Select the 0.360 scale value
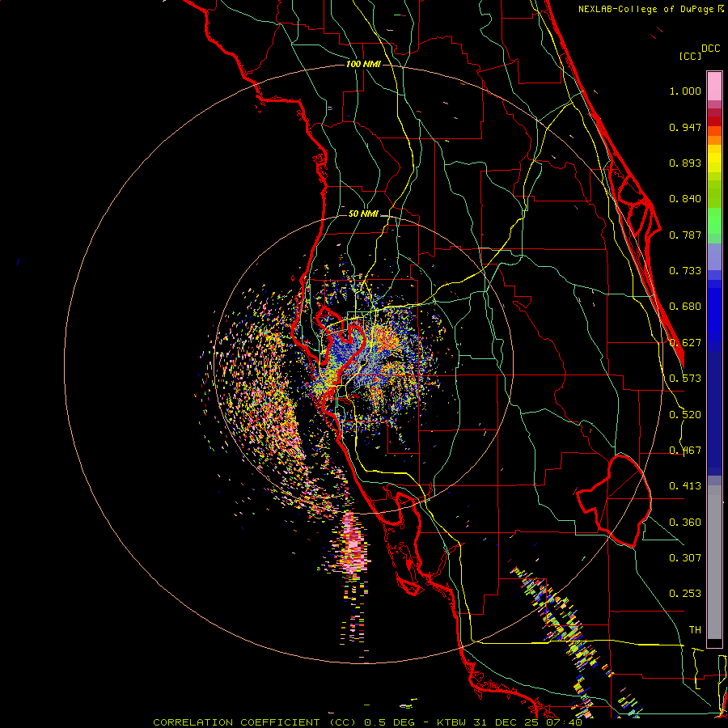Image resolution: width=728 pixels, height=728 pixels. click(685, 523)
